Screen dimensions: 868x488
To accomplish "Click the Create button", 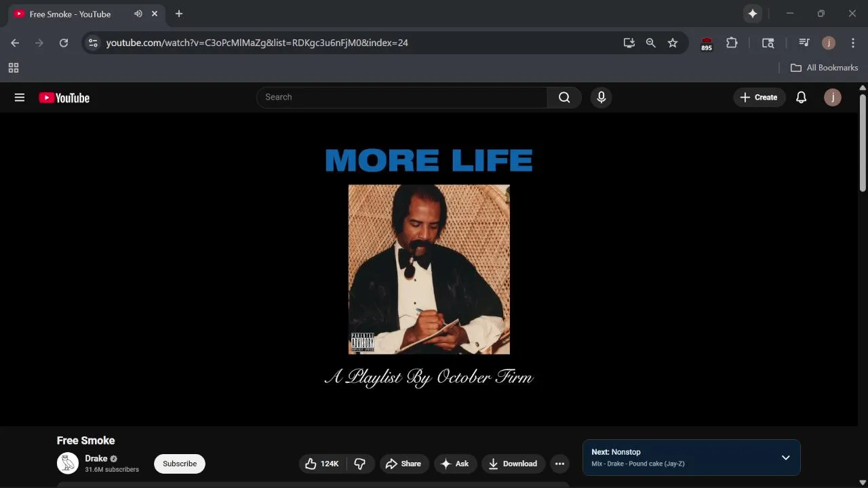I will point(759,98).
